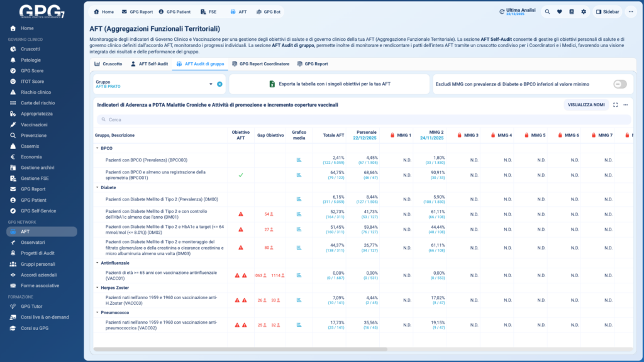Open the search magnifier in top toolbar

pyautogui.click(x=547, y=11)
